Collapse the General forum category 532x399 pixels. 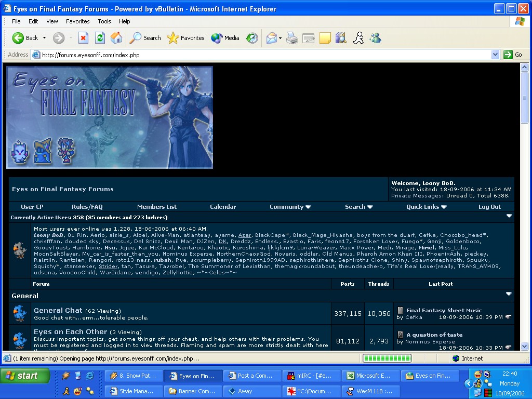[x=509, y=294]
